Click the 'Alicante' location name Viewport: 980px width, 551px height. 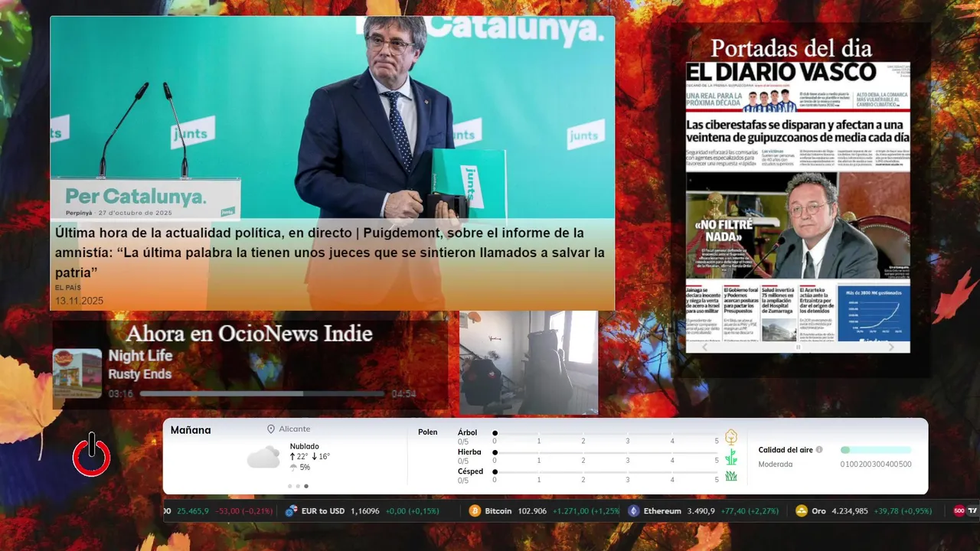point(295,429)
